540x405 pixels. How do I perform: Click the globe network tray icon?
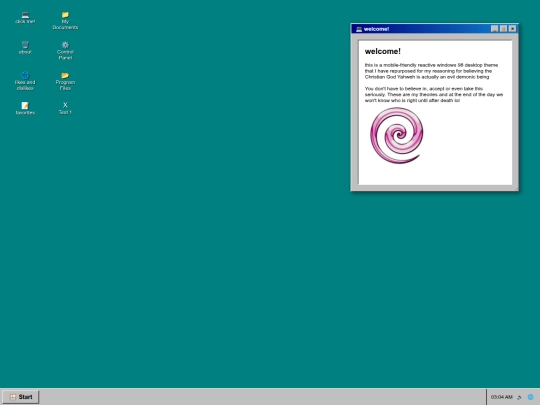coord(530,397)
